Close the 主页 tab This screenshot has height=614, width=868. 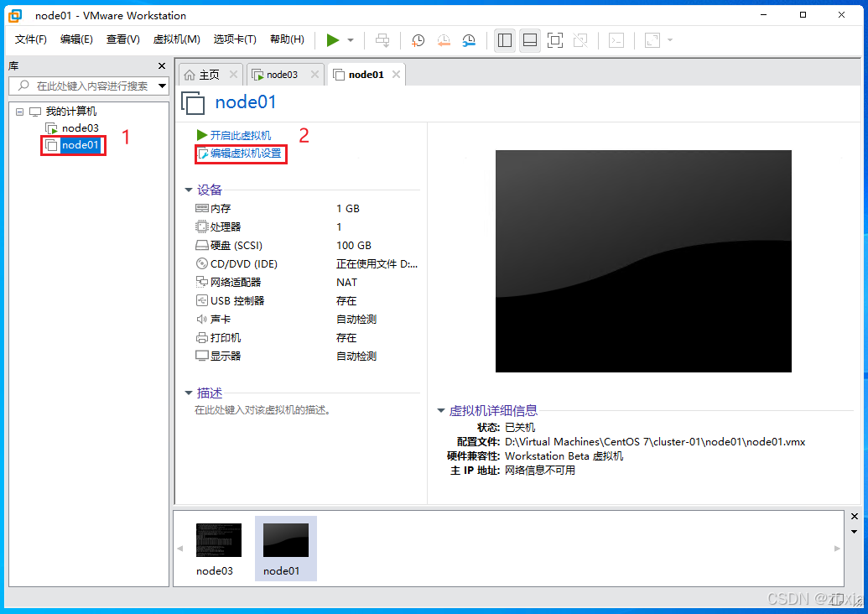(x=233, y=74)
